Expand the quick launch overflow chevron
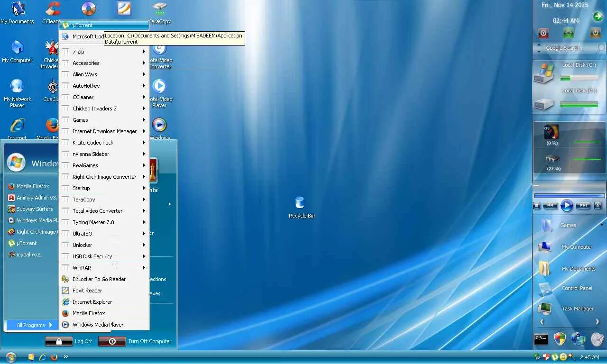Viewport: 607px width, 364px height. 65,357
